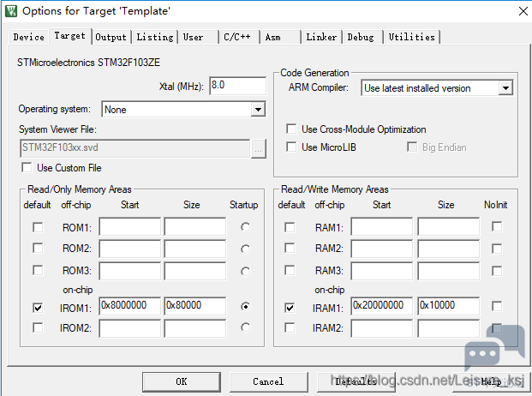Toggle the RAM2 NoInit checkbox

pyautogui.click(x=497, y=249)
